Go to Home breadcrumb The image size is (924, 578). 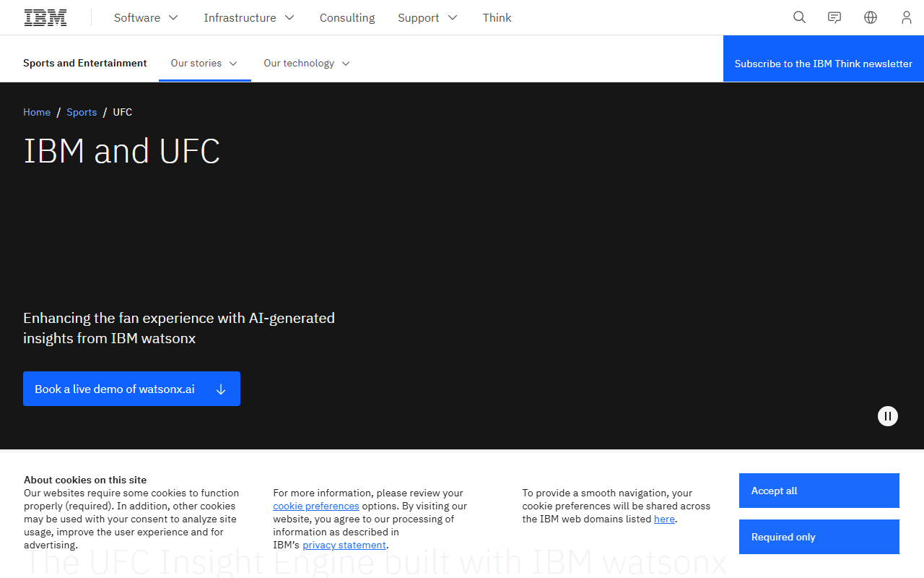coord(37,112)
